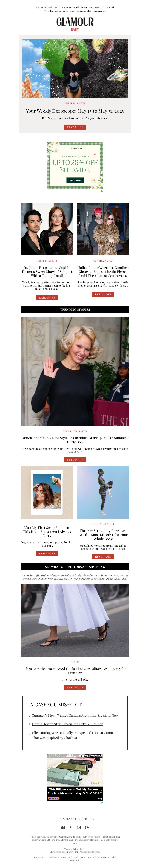This screenshot has height=868, width=150.
Task: Open View this email in your browser
Action: coord(59,11)
